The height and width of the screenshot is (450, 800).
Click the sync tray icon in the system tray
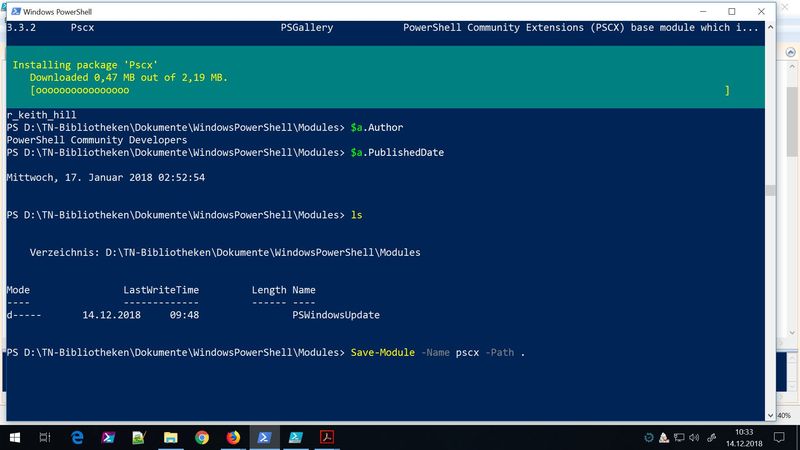(x=648, y=437)
